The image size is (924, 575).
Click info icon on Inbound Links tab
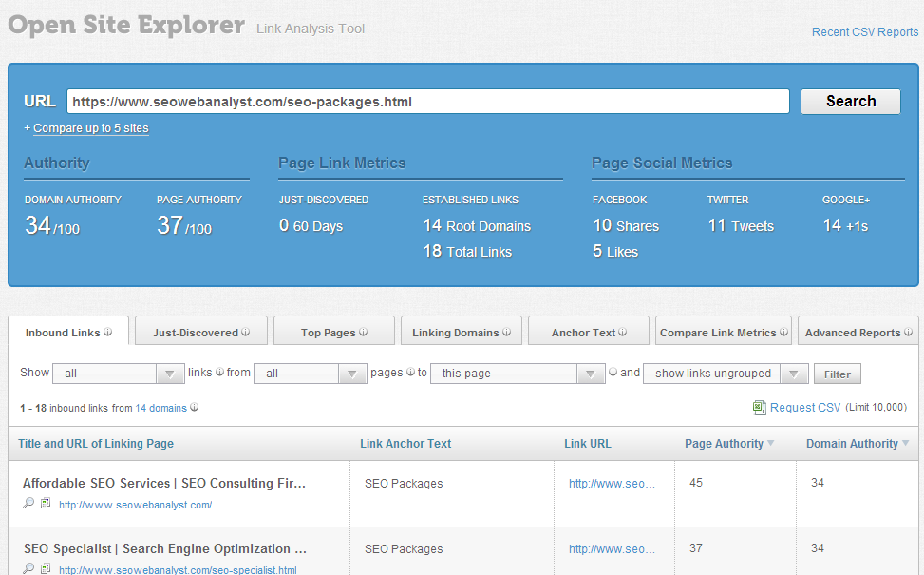[x=108, y=332]
